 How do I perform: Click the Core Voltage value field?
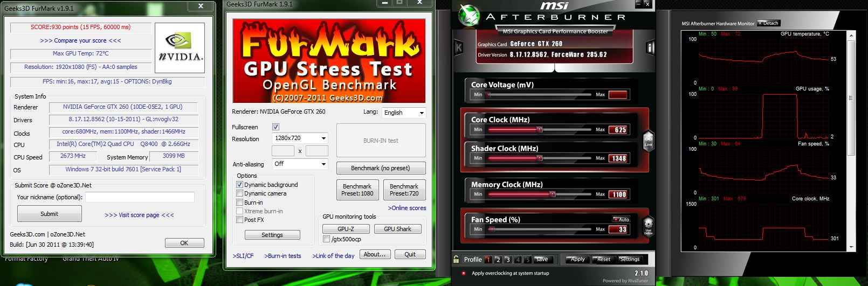(x=618, y=95)
